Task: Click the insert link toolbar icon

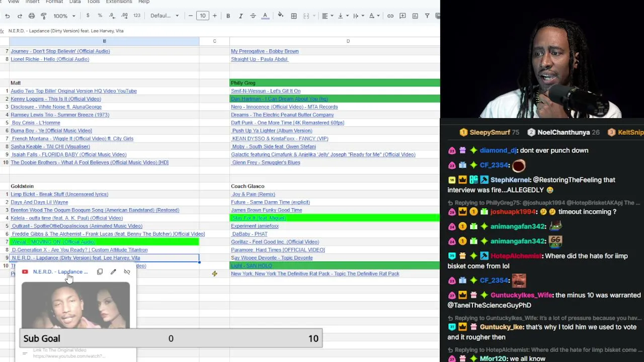Action: pyautogui.click(x=390, y=16)
